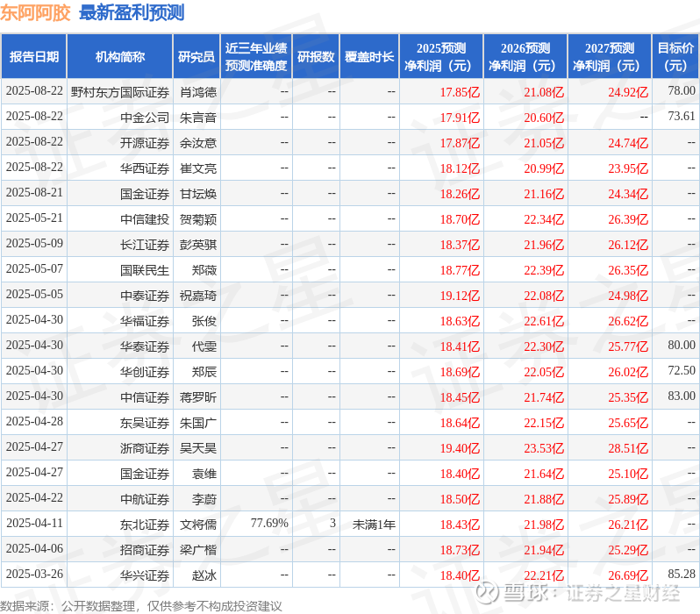Click the 数据来源 disclaimer footnote
The height and width of the screenshot is (614, 700).
[141, 606]
